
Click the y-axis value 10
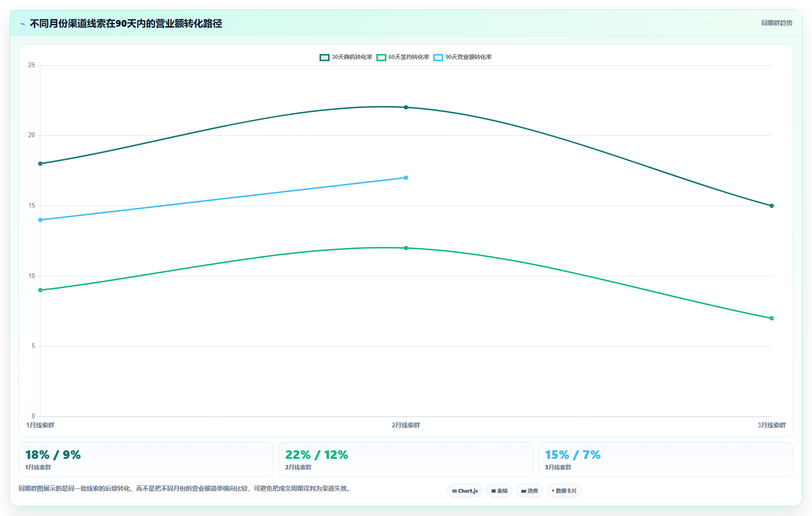point(31,276)
